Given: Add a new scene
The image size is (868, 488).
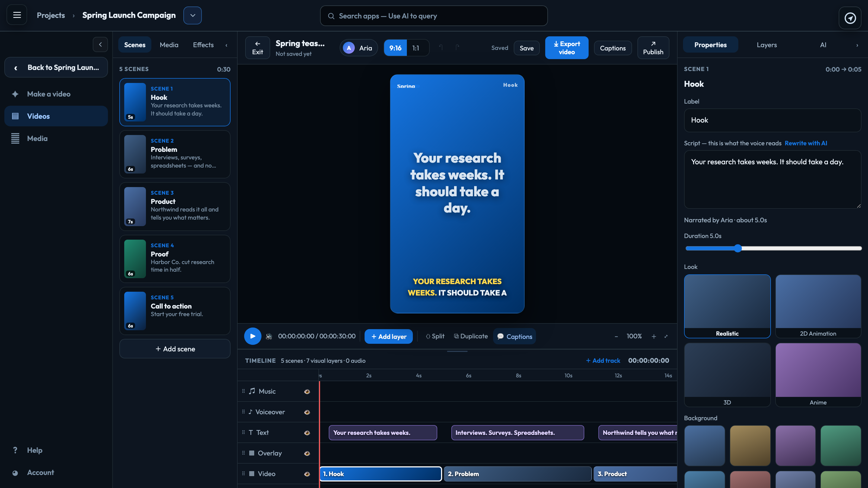Looking at the screenshot, I should coord(175,349).
